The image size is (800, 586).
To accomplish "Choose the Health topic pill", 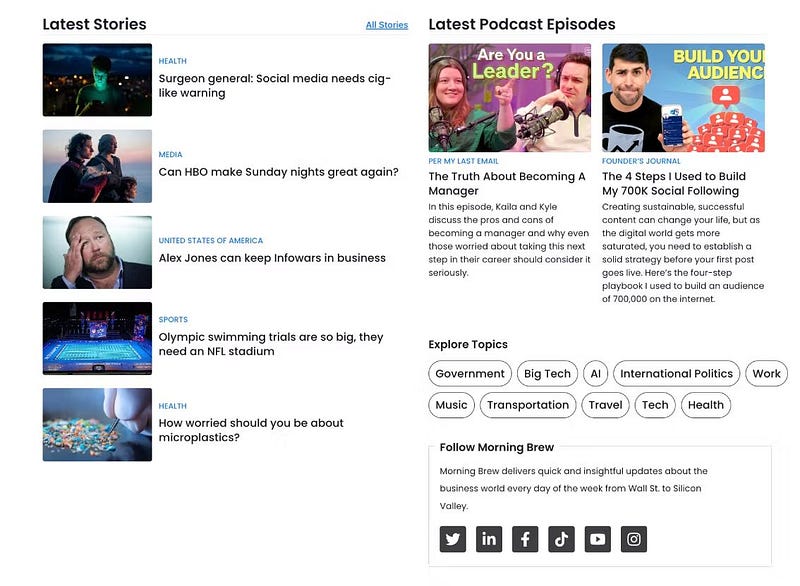I will point(706,405).
